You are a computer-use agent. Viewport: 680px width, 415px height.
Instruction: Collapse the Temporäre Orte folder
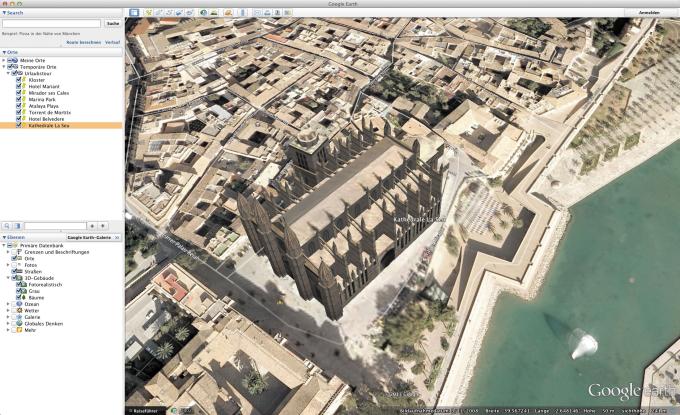4,67
